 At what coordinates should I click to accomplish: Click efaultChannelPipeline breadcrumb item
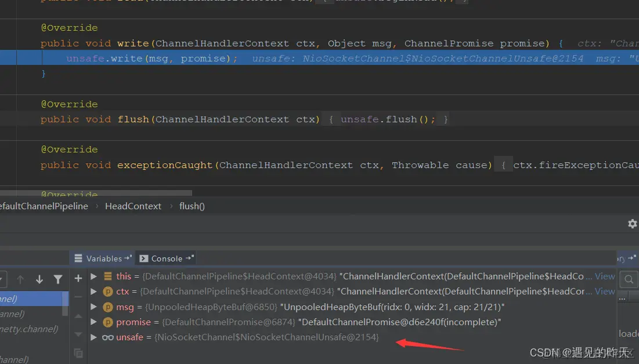(x=44, y=206)
